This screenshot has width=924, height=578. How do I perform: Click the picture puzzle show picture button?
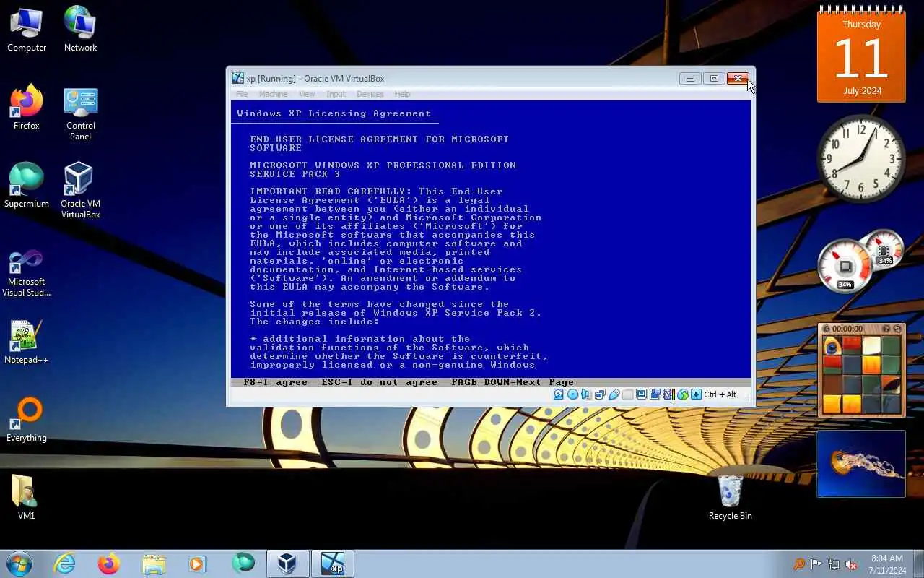tap(886, 329)
